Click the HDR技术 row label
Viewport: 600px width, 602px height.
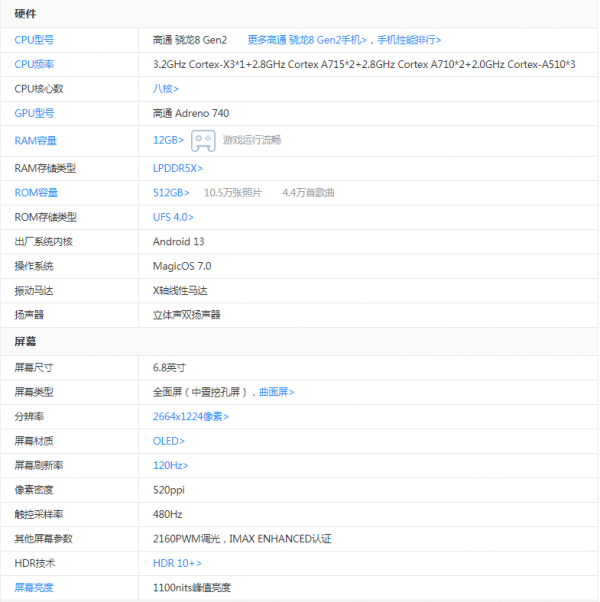coord(35,563)
